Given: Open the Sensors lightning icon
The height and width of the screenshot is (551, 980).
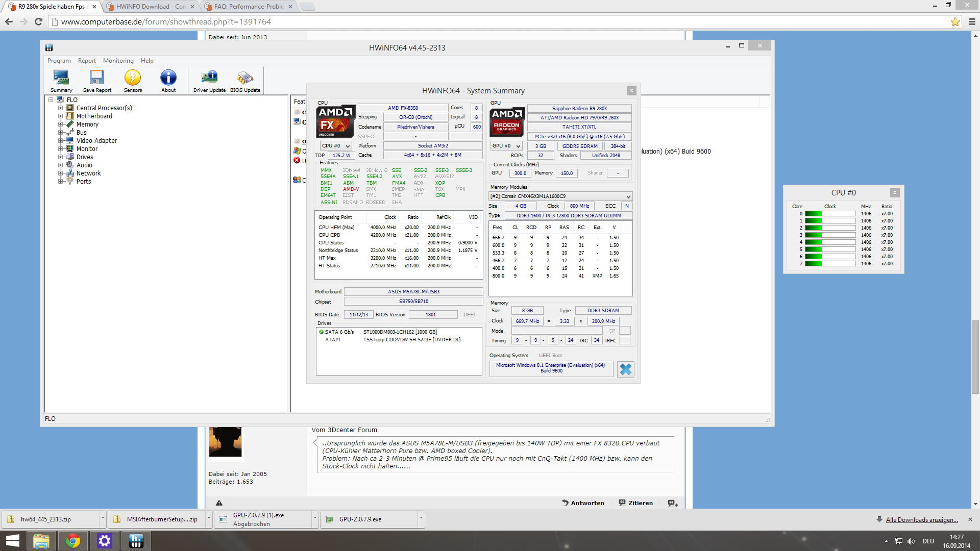Looking at the screenshot, I should coord(133,78).
